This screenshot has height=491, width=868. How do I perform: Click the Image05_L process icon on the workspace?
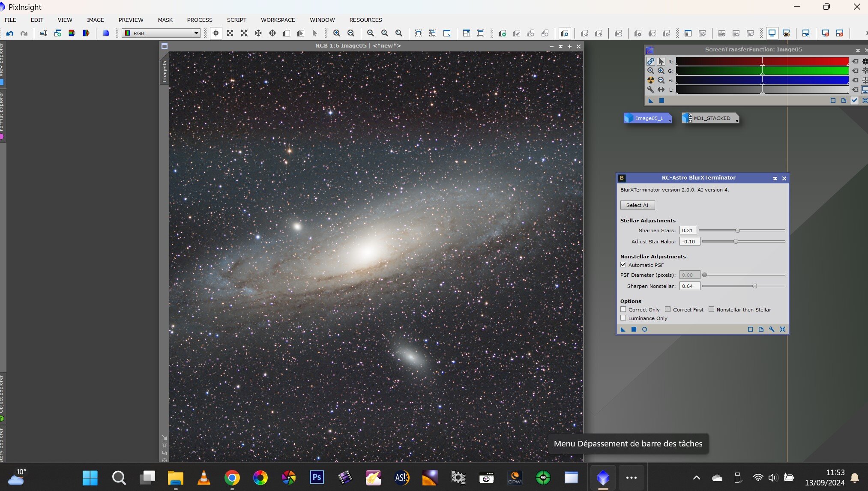(x=648, y=118)
